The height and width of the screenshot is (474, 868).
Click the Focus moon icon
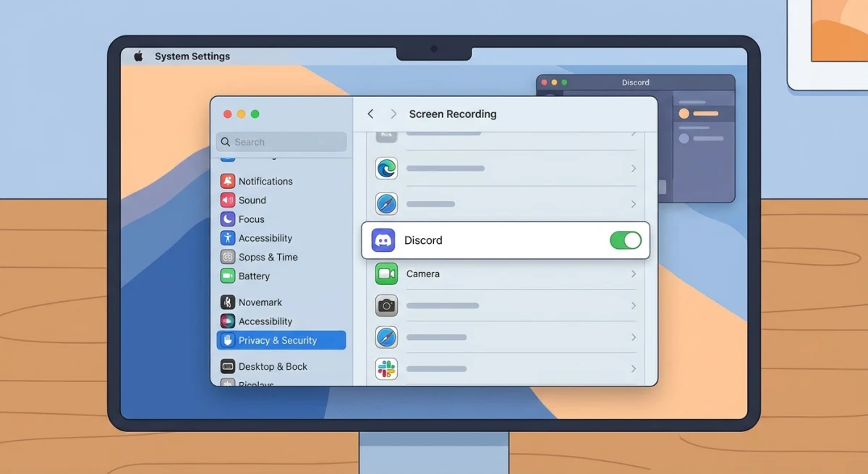pos(228,219)
